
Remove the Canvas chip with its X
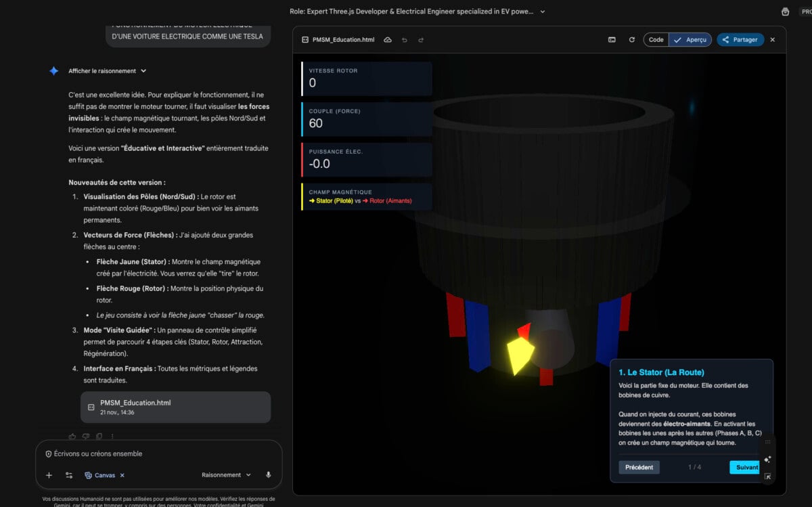coord(122,475)
